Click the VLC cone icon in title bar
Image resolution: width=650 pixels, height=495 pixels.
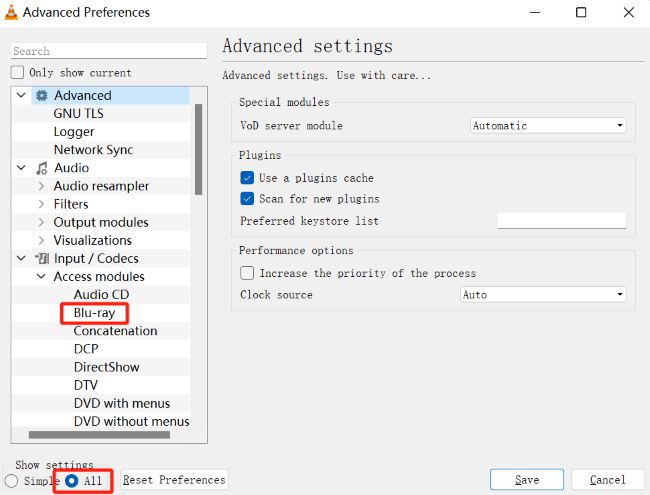[11, 12]
